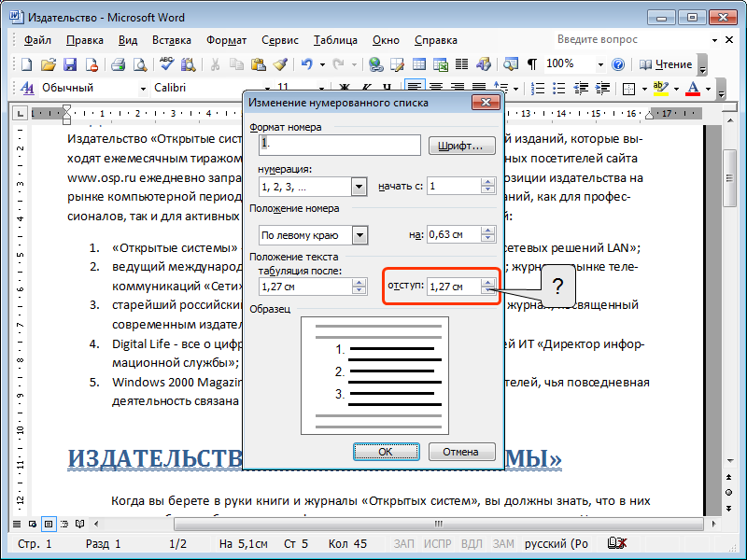Open the Tables and Borders toolbar
This screenshot has width=747, height=560.
tap(398, 64)
